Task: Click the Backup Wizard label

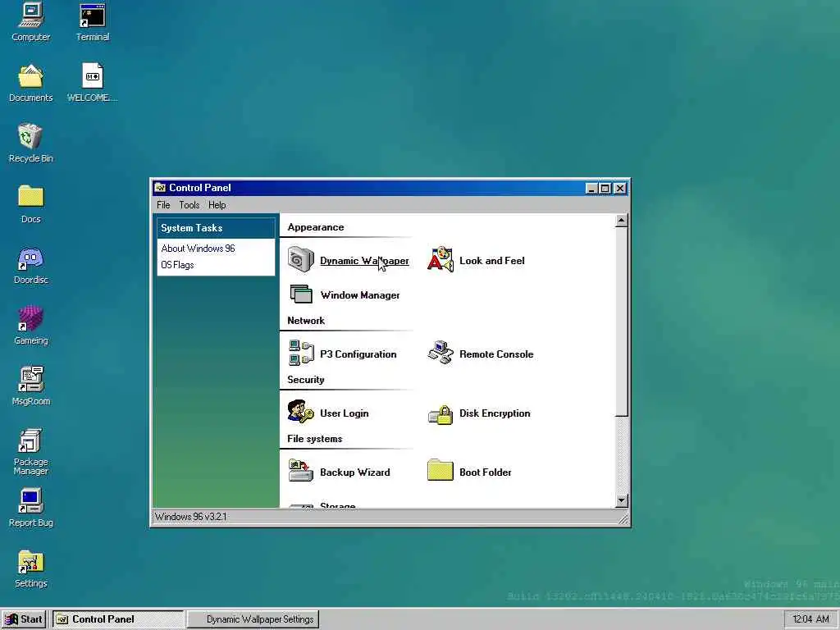Action: point(354,472)
